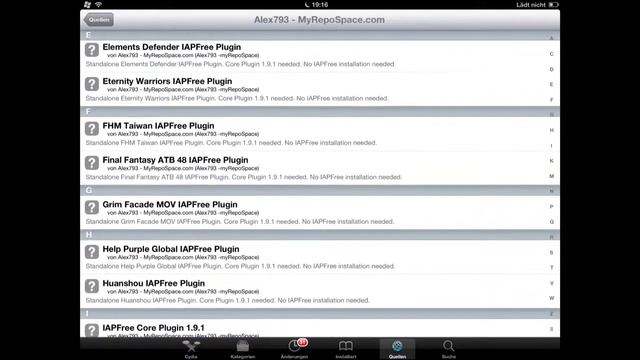640x360 pixels.
Task: Click question-mark icon of Eternity Warriors
Action: [x=92, y=84]
